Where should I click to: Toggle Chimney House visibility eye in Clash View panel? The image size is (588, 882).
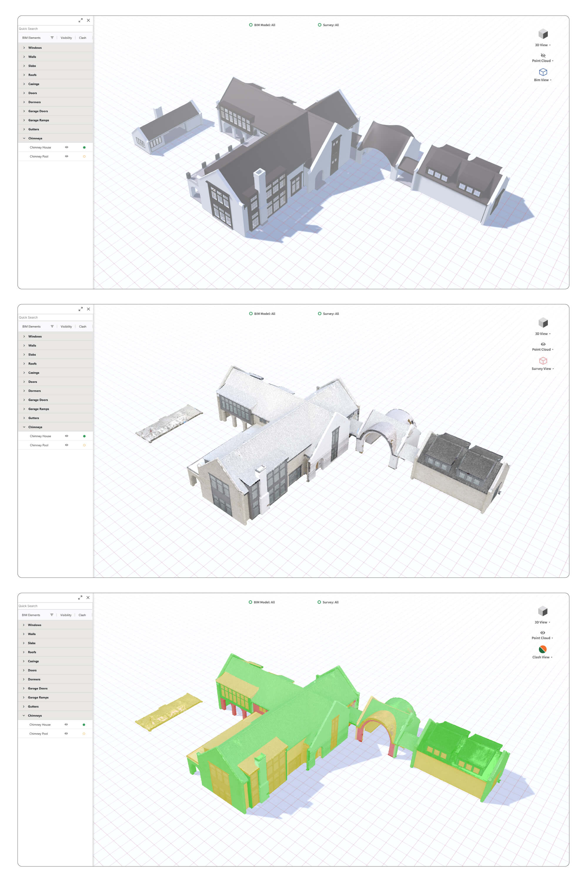coord(66,724)
